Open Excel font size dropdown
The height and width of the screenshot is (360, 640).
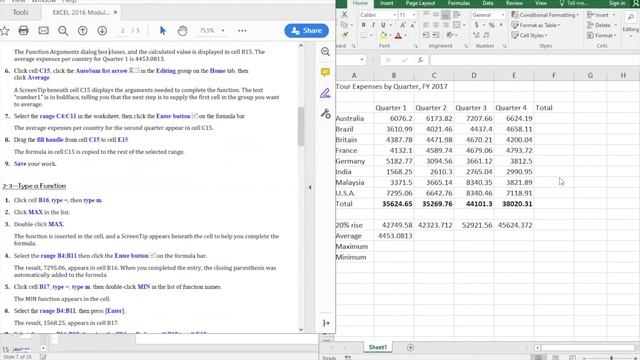pyautogui.click(x=414, y=15)
